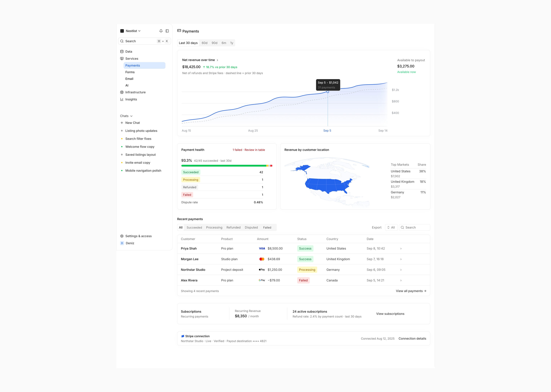The width and height of the screenshot is (551, 392).
Task: Click status dot beside Welcome flow copy
Action: [122, 146]
